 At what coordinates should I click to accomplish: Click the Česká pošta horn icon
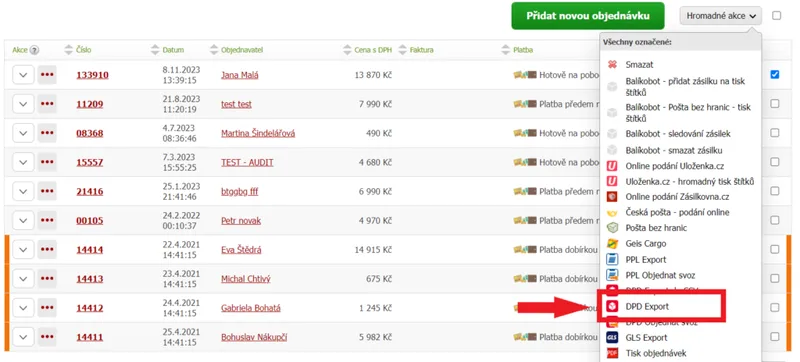[x=612, y=213]
